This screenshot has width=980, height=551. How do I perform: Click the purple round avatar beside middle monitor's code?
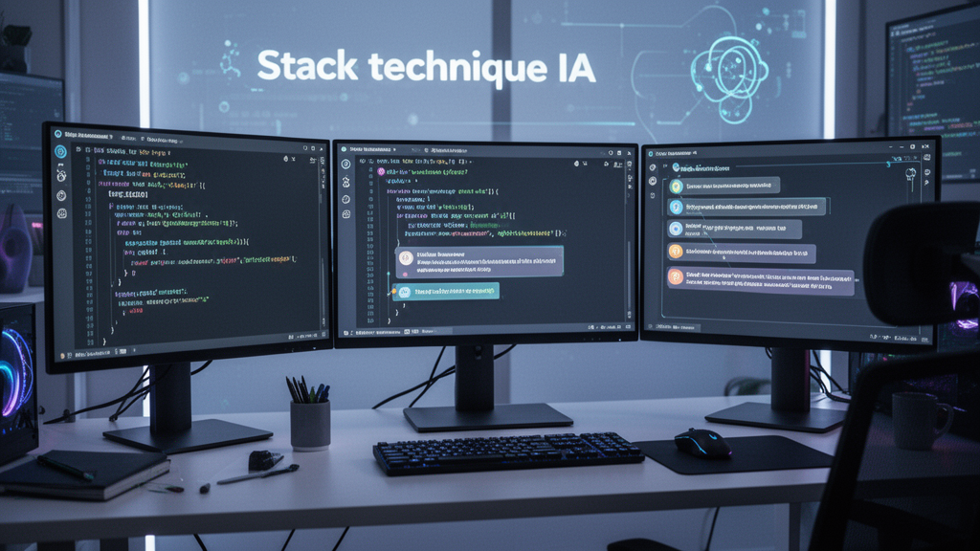click(381, 171)
